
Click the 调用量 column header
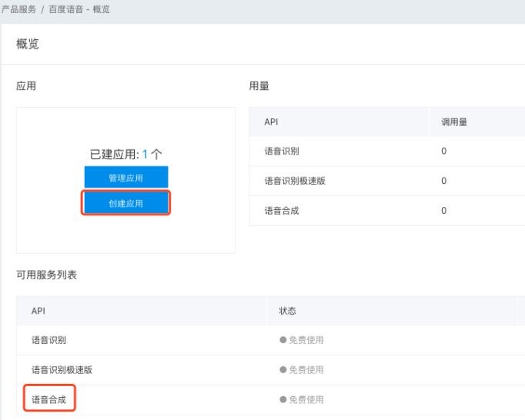point(454,122)
